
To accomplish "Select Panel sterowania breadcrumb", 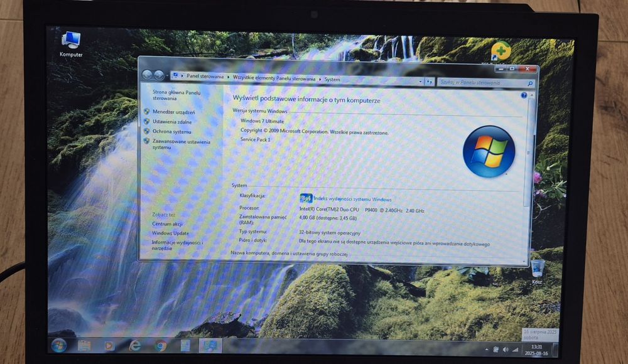I will pos(205,76).
